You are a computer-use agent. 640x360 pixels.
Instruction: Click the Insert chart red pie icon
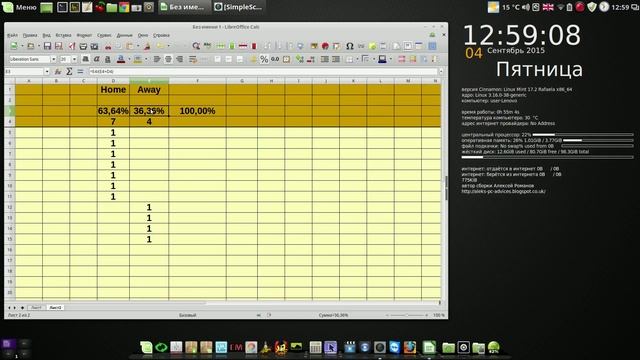pyautogui.click(x=325, y=46)
